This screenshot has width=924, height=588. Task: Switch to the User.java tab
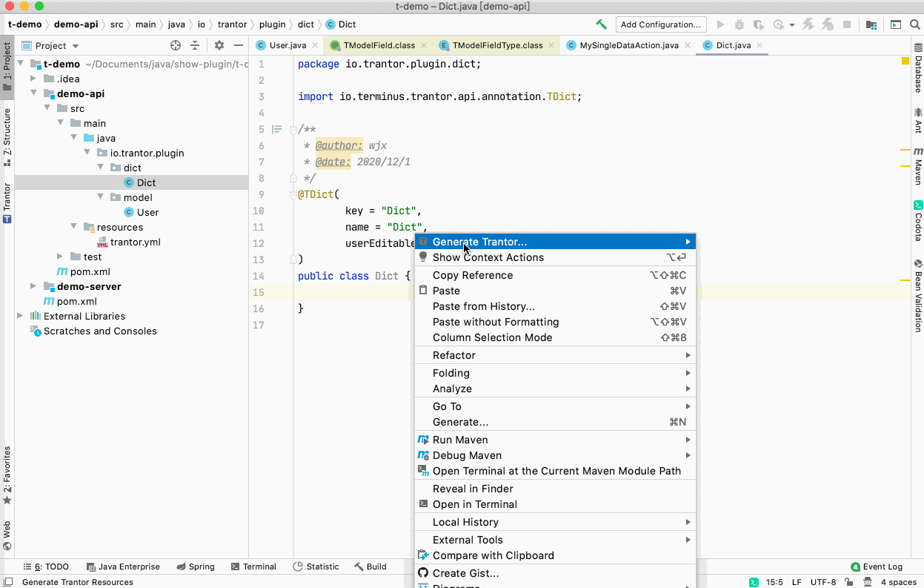(x=282, y=45)
